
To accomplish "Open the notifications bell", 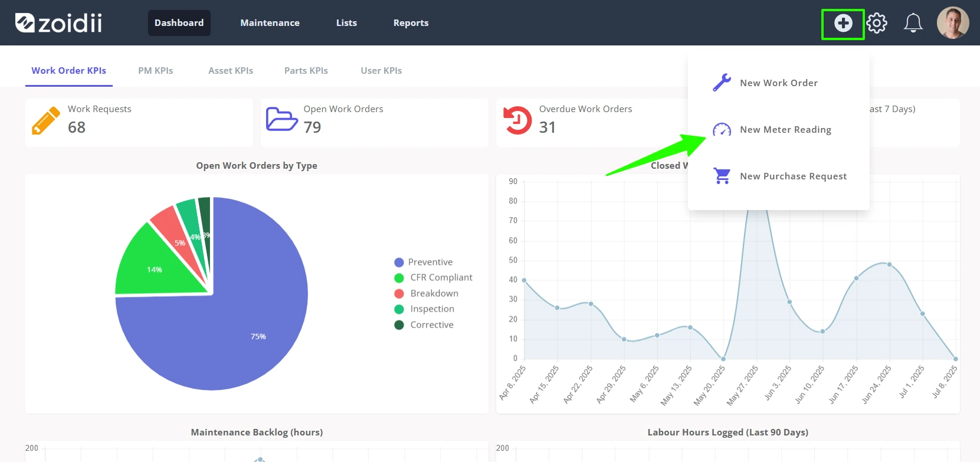I will [913, 23].
